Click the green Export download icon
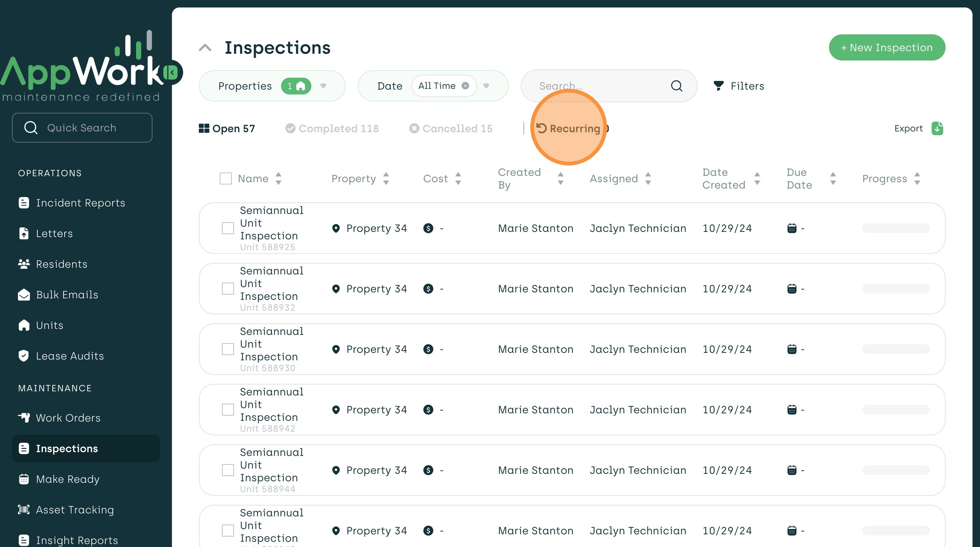 937,128
